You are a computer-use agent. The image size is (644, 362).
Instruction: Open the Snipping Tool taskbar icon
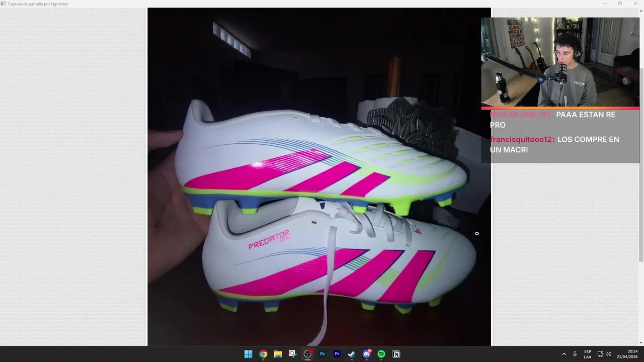(293, 354)
